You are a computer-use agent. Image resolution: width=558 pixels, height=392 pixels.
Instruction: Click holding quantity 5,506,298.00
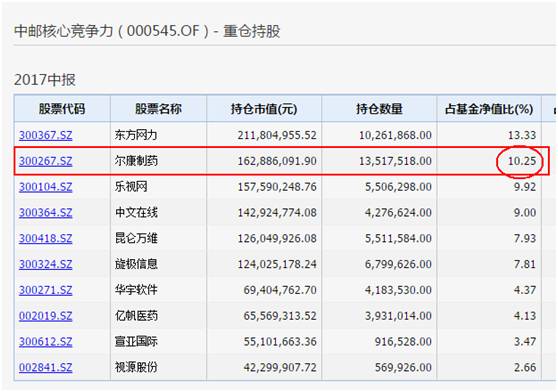click(x=398, y=187)
